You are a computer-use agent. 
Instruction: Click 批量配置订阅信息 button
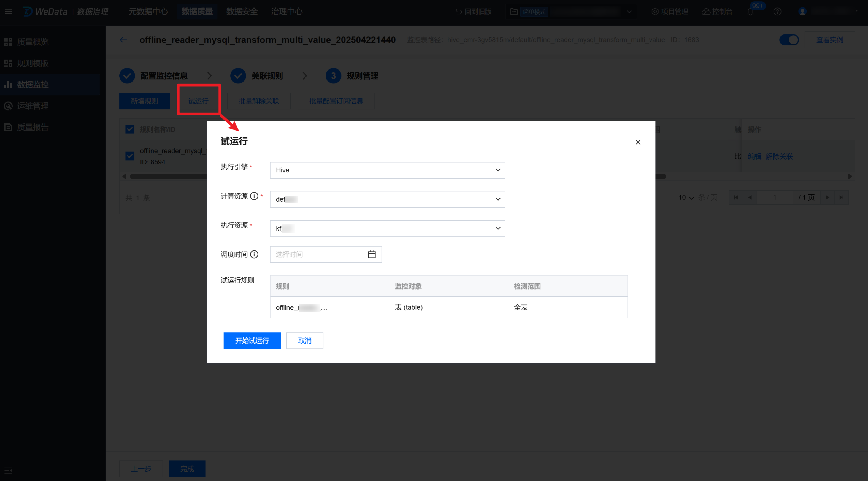[336, 101]
